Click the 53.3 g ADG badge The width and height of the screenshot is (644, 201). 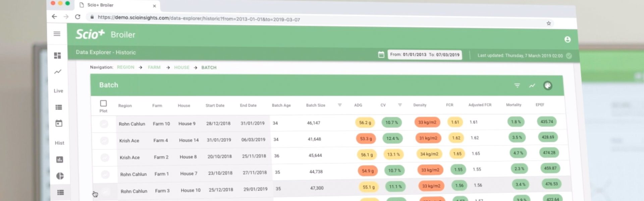(x=366, y=139)
